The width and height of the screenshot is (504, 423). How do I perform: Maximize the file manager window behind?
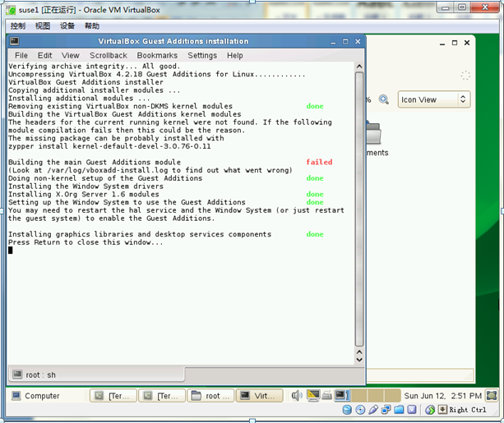[x=455, y=43]
